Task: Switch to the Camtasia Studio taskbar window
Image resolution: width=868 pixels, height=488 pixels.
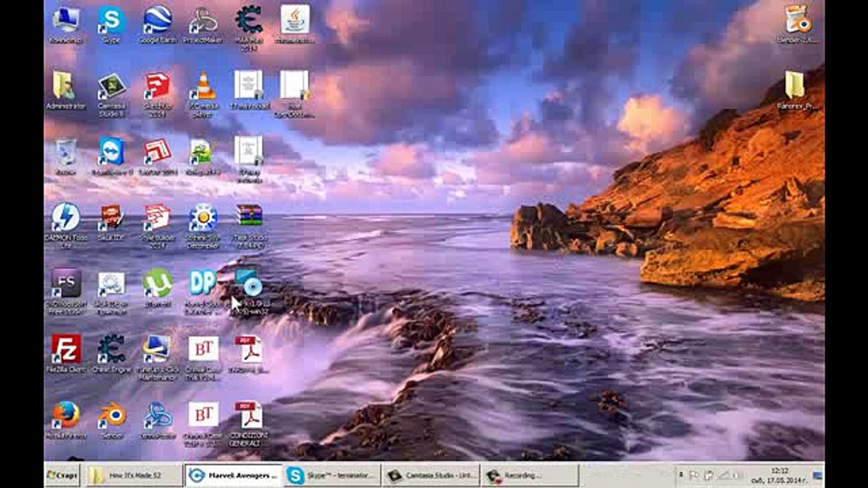Action: [430, 475]
